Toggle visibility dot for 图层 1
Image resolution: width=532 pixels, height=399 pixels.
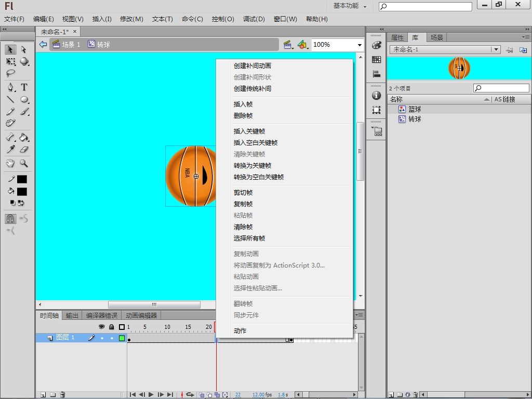pyautogui.click(x=102, y=338)
